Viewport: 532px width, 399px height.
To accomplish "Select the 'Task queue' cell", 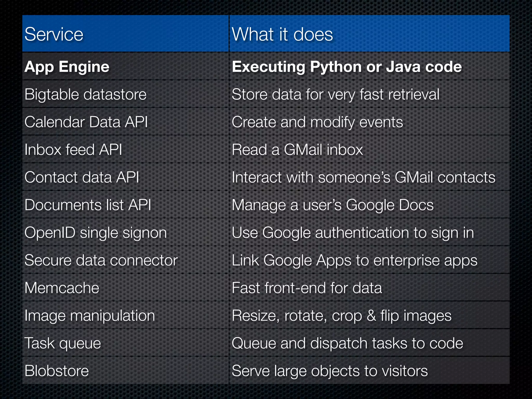I will tap(125, 343).
